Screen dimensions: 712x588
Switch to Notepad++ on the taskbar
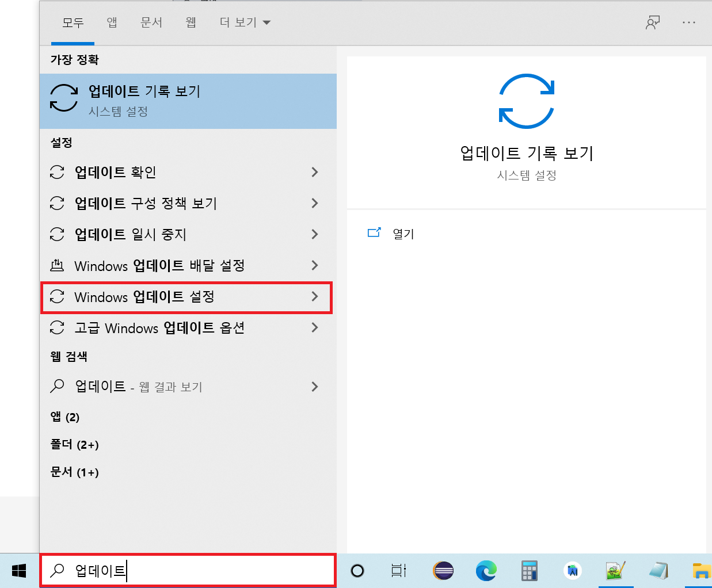tap(615, 571)
